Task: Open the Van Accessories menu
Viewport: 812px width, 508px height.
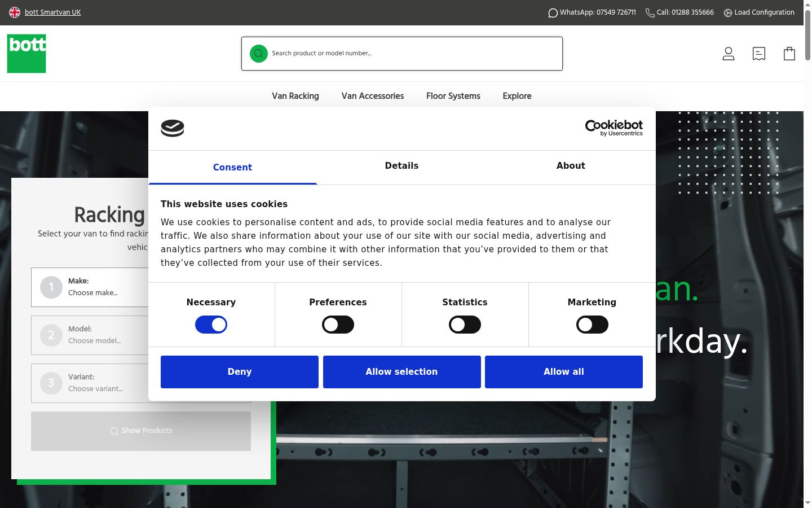Action: [x=373, y=96]
